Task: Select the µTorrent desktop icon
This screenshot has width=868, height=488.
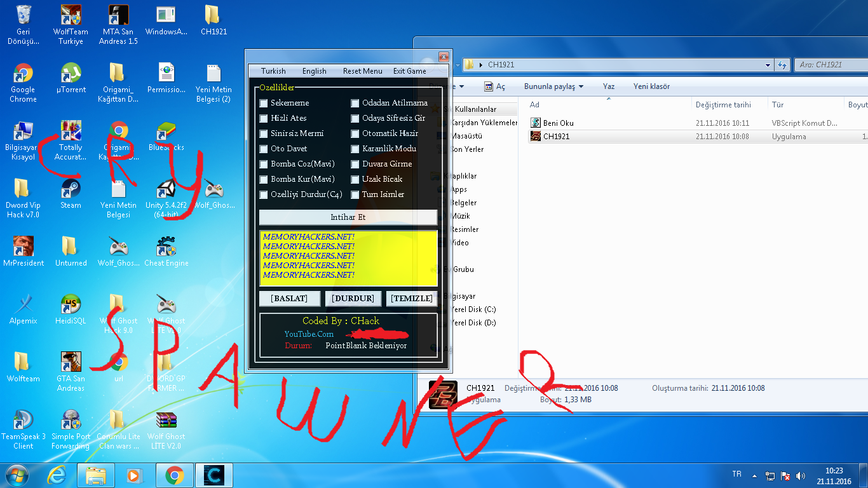Action: point(71,78)
